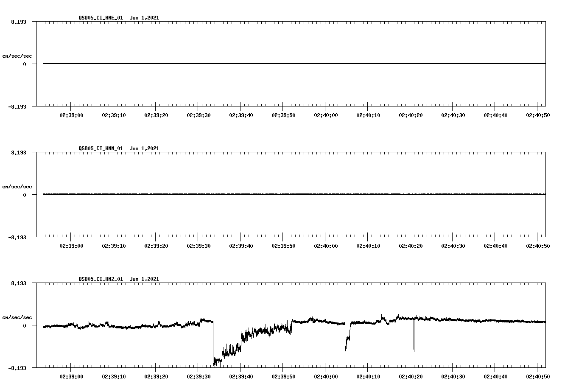Click 02:40:30 time label on HNN axis
The width and height of the screenshot is (576, 392).
click(x=453, y=246)
